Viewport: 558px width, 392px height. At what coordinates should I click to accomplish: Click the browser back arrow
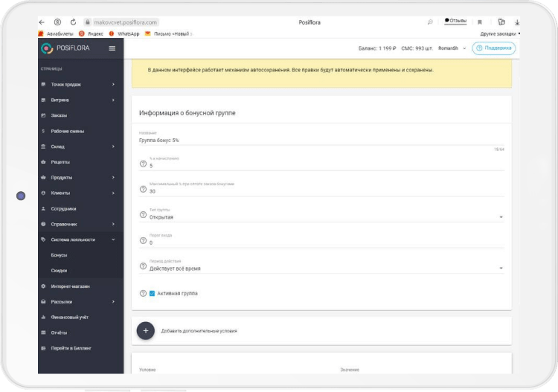pyautogui.click(x=42, y=22)
